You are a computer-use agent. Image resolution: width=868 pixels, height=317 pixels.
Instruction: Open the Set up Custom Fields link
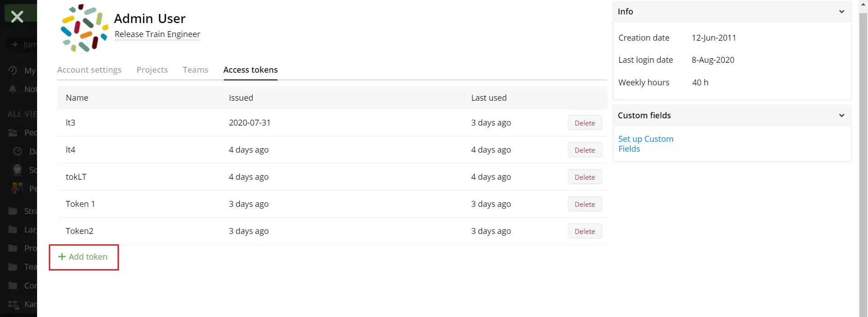tap(645, 144)
